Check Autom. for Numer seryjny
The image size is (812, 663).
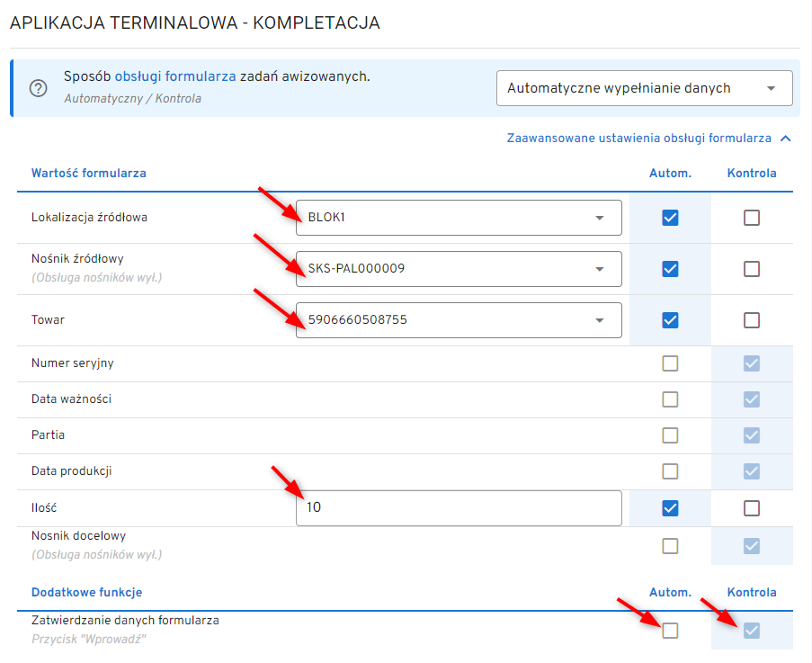tap(670, 363)
